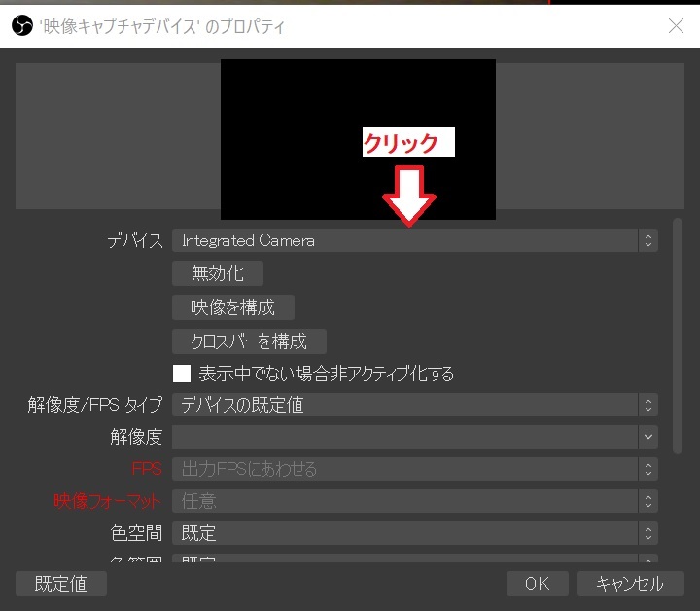Click the クロスバーを構成 button
700x611 pixels.
(249, 341)
